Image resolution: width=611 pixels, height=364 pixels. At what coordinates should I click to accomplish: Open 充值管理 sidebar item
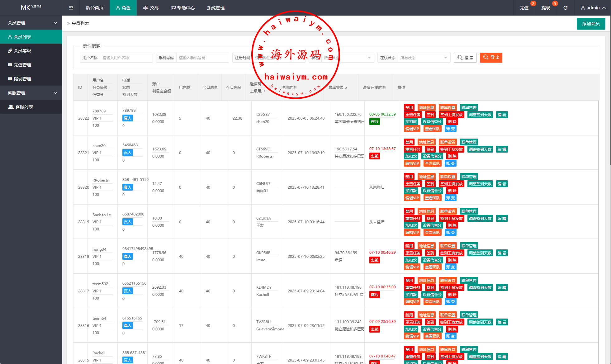22,65
